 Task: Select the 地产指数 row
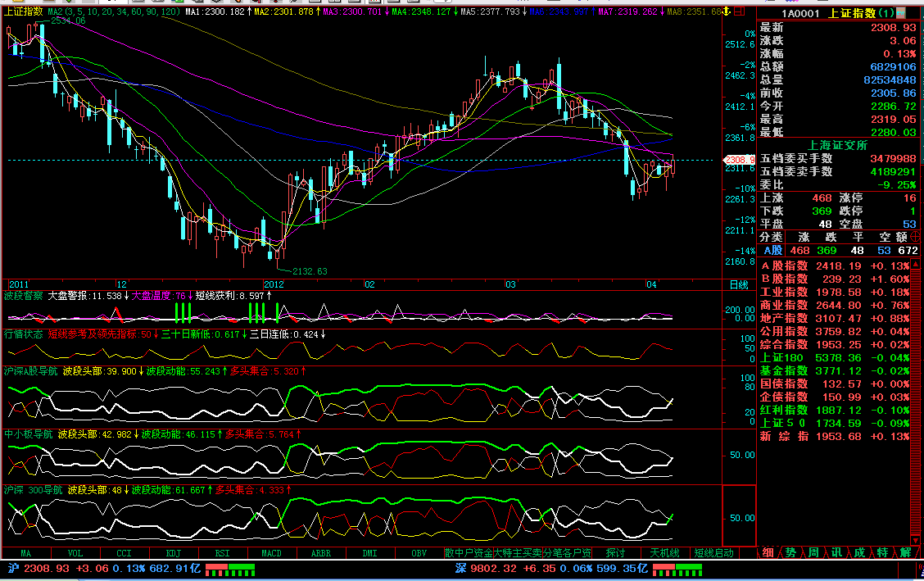(835, 318)
